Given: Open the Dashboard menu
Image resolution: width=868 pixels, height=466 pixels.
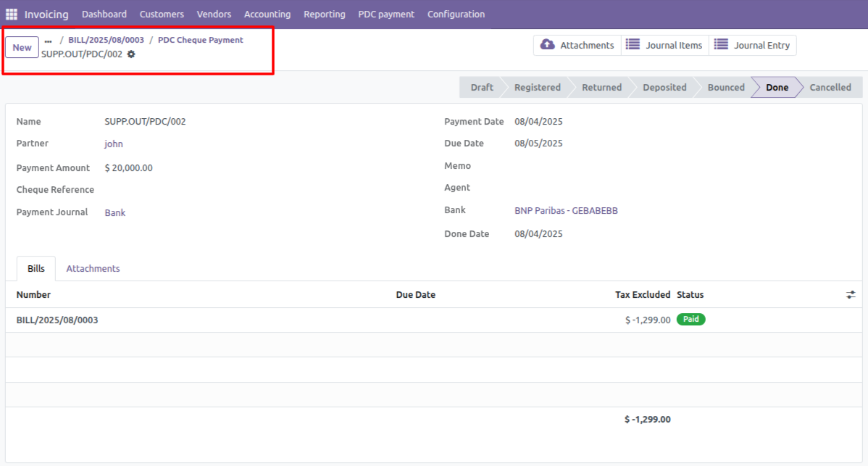Looking at the screenshot, I should click(104, 14).
